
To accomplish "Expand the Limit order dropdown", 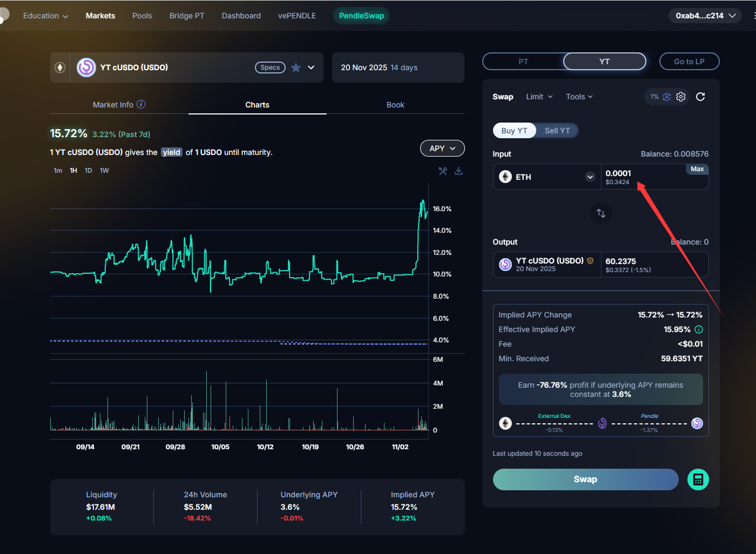I will (539, 97).
